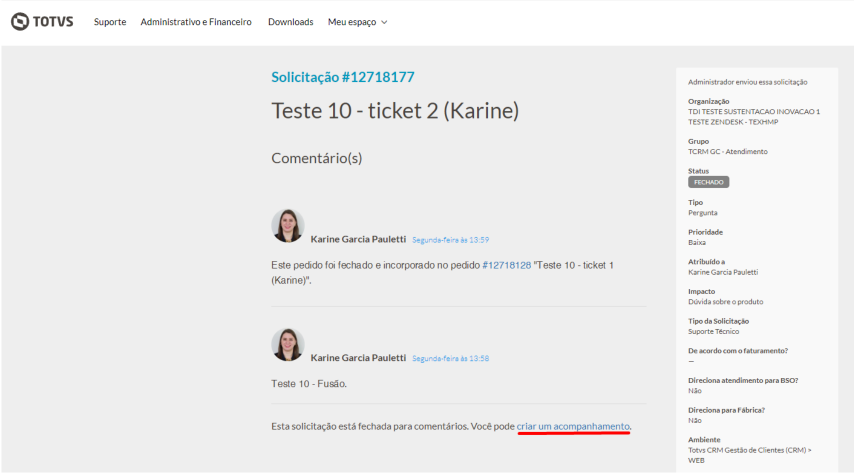The width and height of the screenshot is (854, 473).
Task: Click the FECHADO status badge
Action: (708, 182)
